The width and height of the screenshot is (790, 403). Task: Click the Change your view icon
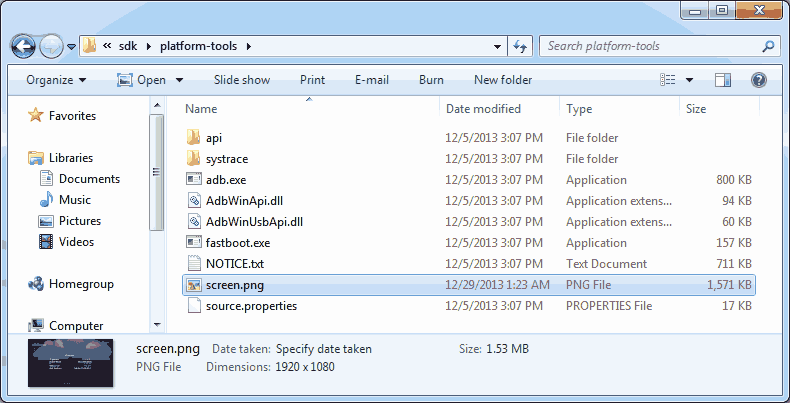coord(668,80)
